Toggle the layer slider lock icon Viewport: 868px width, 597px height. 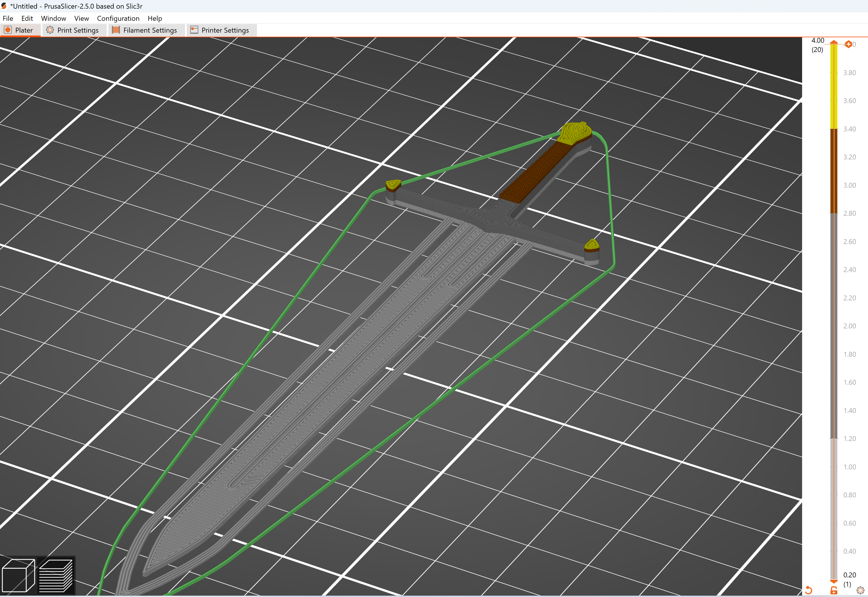click(834, 590)
